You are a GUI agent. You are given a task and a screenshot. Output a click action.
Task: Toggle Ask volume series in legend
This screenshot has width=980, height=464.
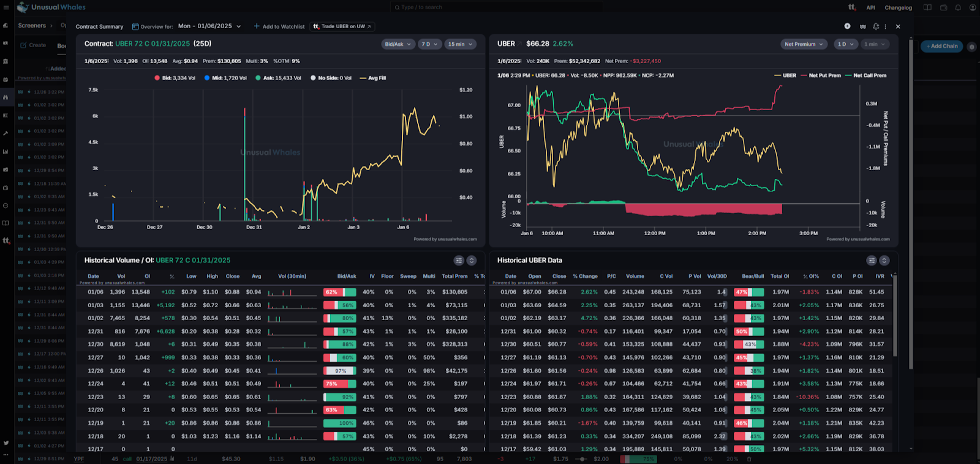278,78
